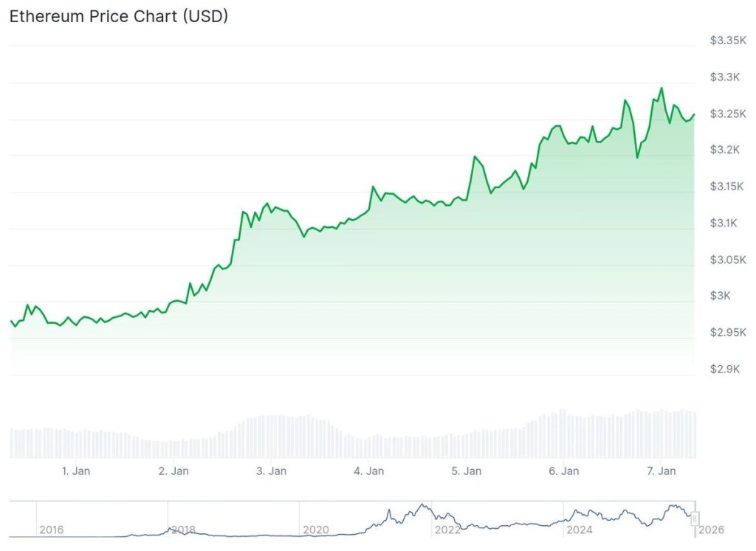Click the '2. Jan' date axis label
Screen dimensions: 756x551
173,471
